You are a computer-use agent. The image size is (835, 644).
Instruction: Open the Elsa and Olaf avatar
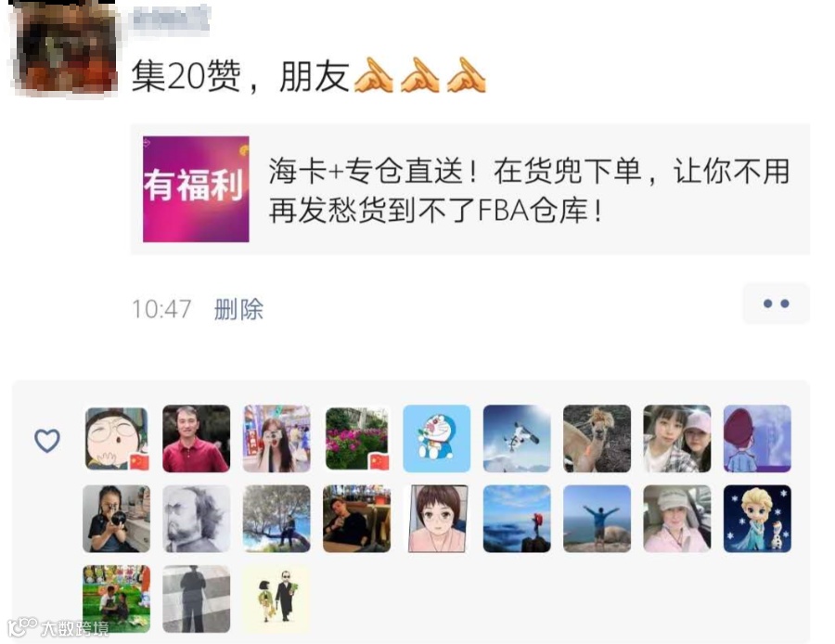757,519
